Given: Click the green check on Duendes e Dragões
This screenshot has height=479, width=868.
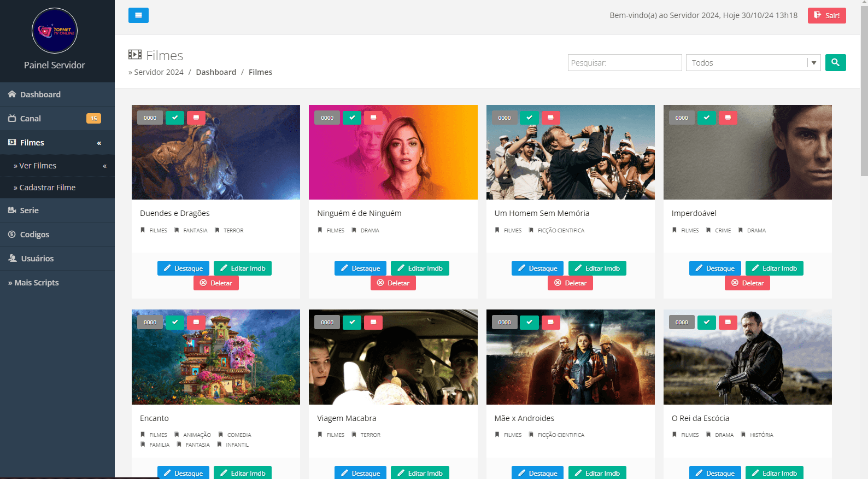Looking at the screenshot, I should 175,118.
